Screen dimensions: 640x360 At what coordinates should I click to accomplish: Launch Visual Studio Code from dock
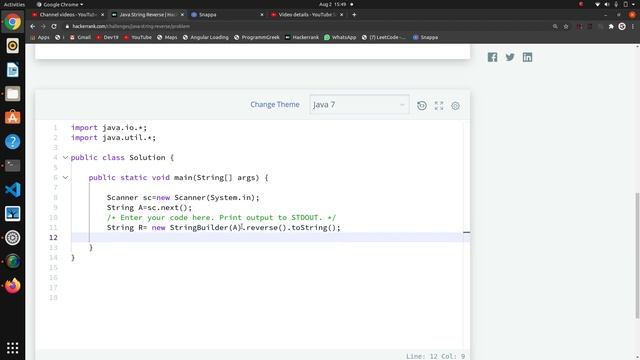click(x=13, y=190)
